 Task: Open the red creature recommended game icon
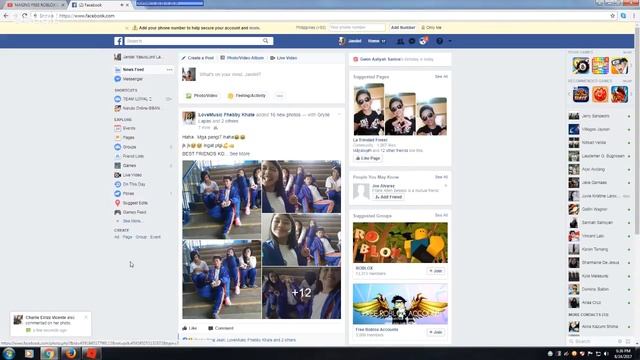(600, 94)
